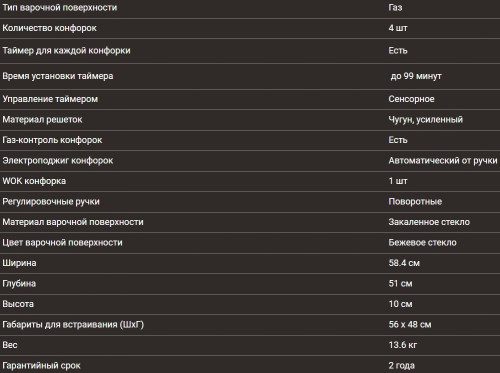Select the label "Высота"
Image resolution: width=500 pixels, height=373 pixels.
tap(18, 304)
